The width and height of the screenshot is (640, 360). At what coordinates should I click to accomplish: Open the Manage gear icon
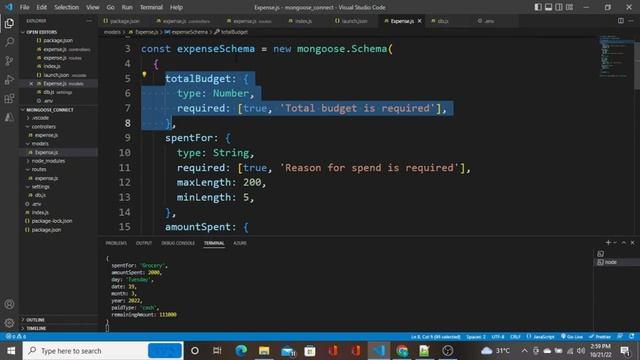click(9, 323)
